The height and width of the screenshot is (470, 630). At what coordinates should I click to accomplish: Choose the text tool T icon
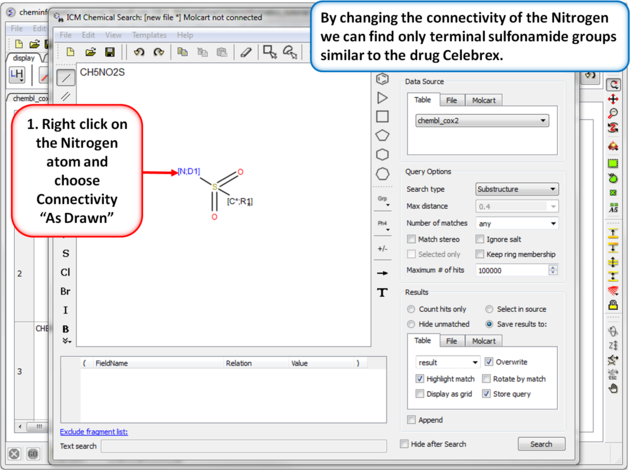[382, 293]
